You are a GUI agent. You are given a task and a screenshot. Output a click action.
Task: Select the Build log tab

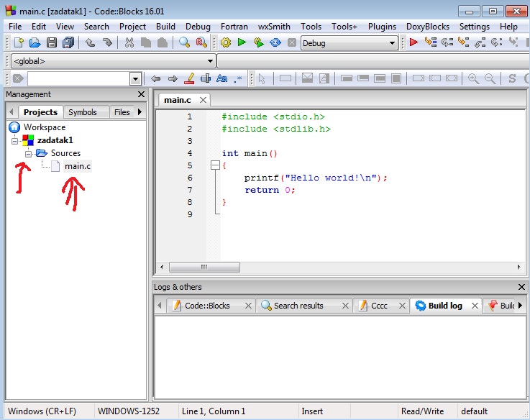coord(445,306)
